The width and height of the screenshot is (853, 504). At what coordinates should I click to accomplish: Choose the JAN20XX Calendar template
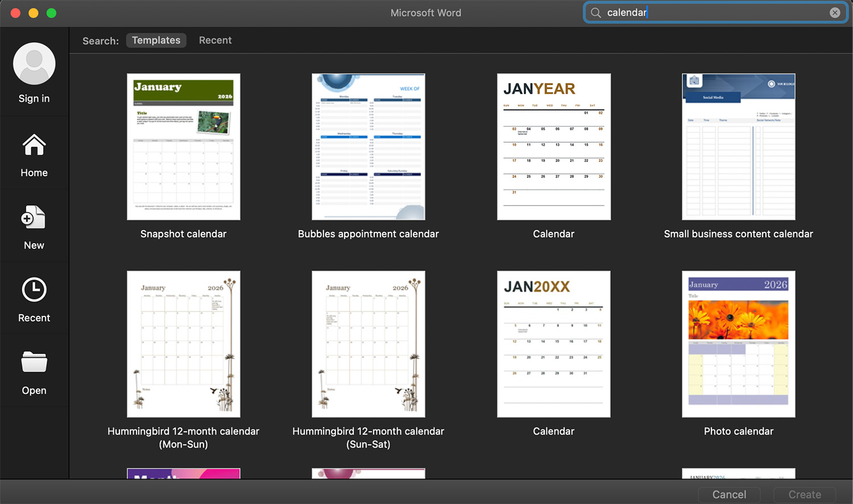point(553,343)
